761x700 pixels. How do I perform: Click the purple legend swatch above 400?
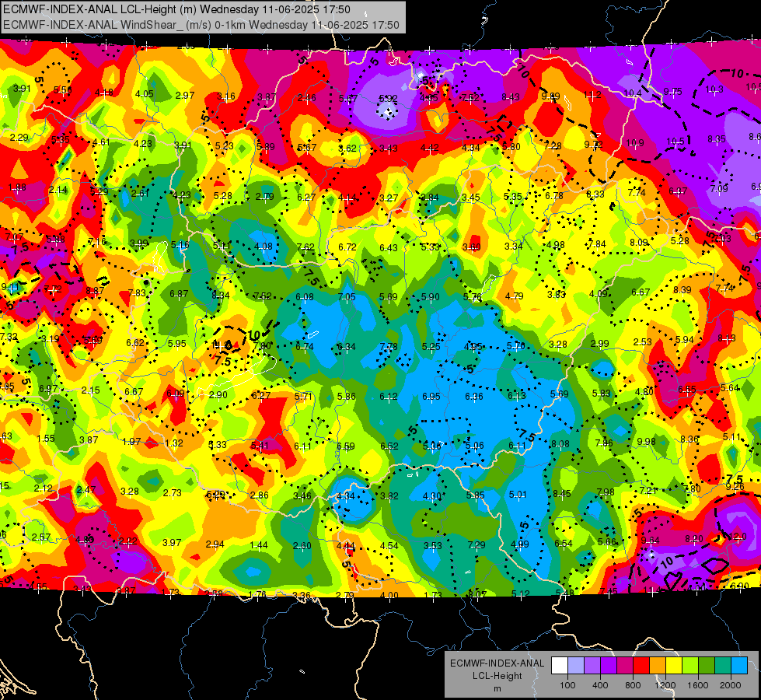(609, 666)
